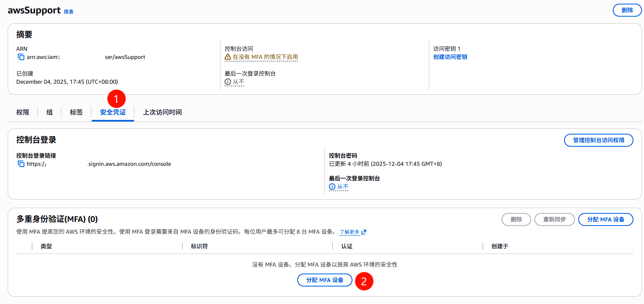Viewport: 644px width, 304px height.
Task: Open 创建访问密钥 link
Action: (x=450, y=57)
